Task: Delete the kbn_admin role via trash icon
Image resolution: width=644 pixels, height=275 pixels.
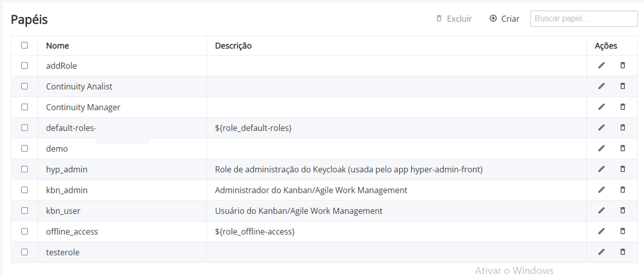Action: [623, 190]
